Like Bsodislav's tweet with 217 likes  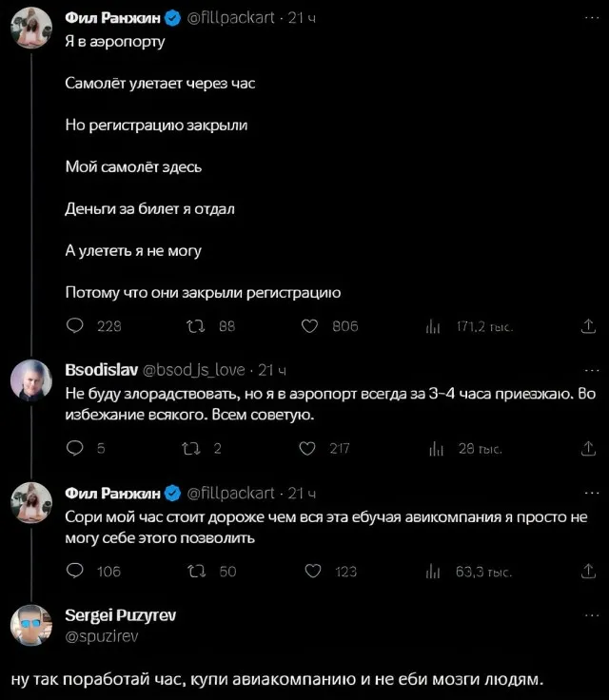tap(309, 449)
